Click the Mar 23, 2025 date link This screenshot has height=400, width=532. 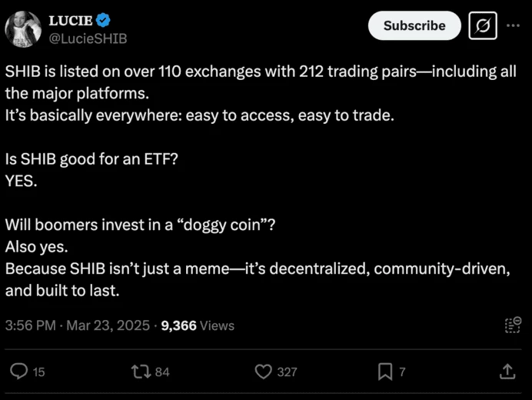[108, 325]
